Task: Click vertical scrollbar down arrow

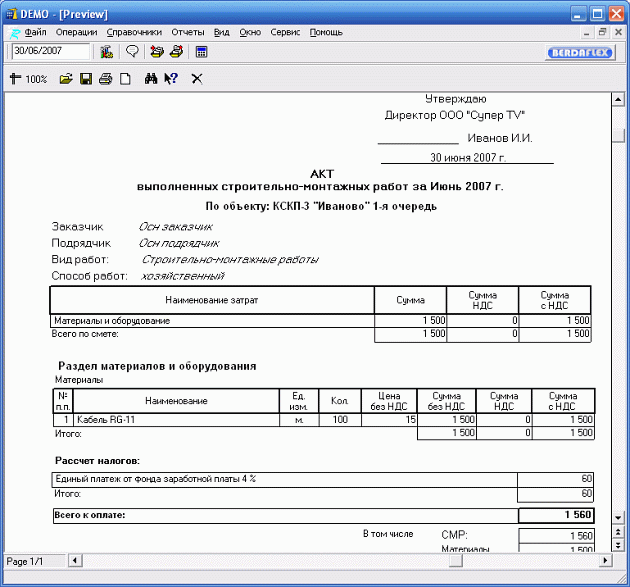Action: pyautogui.click(x=618, y=517)
